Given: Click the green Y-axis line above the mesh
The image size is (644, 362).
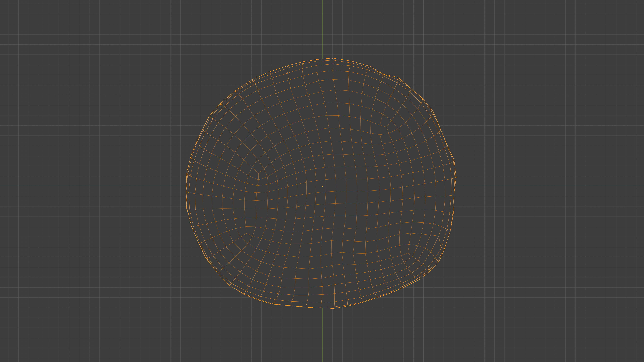Looking at the screenshot, I should pos(322,27).
